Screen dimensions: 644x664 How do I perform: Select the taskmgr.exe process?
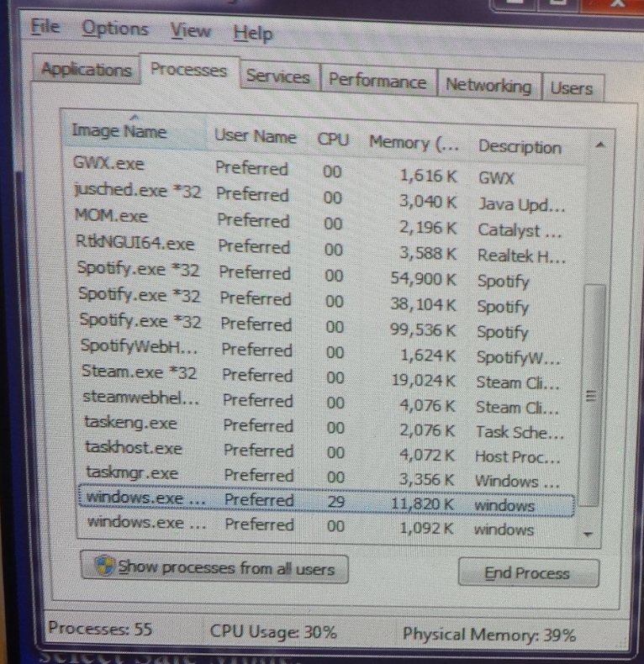tap(326, 477)
